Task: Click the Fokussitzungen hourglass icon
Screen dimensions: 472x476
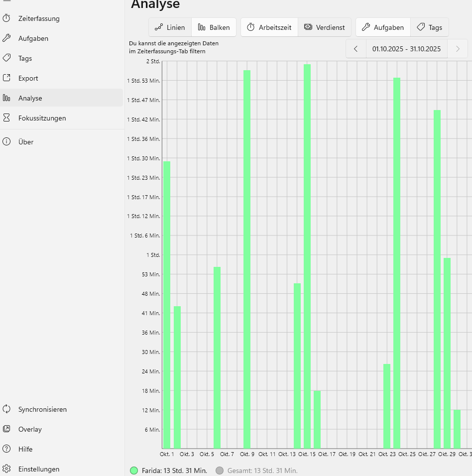Action: [7, 118]
